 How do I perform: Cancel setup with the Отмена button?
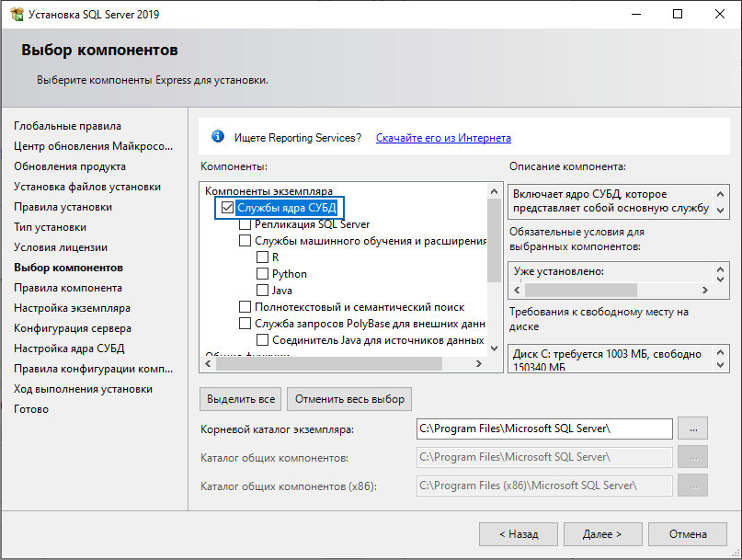click(688, 534)
